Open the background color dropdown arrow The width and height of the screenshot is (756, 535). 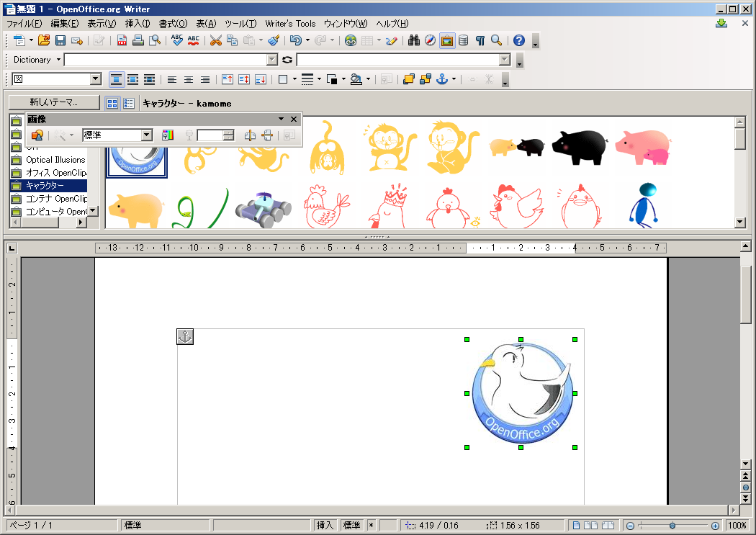coord(368,79)
